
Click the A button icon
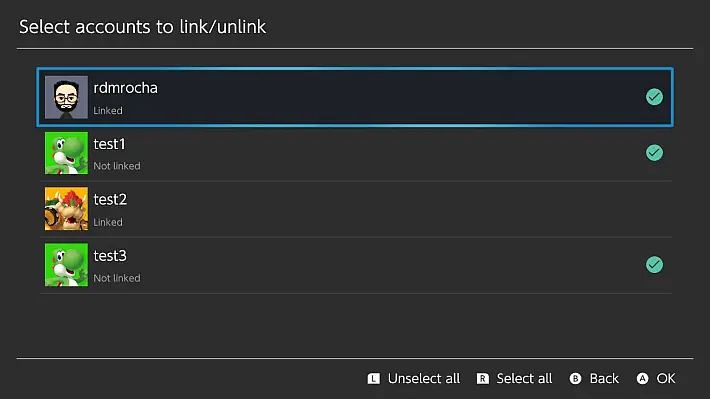[x=642, y=379]
